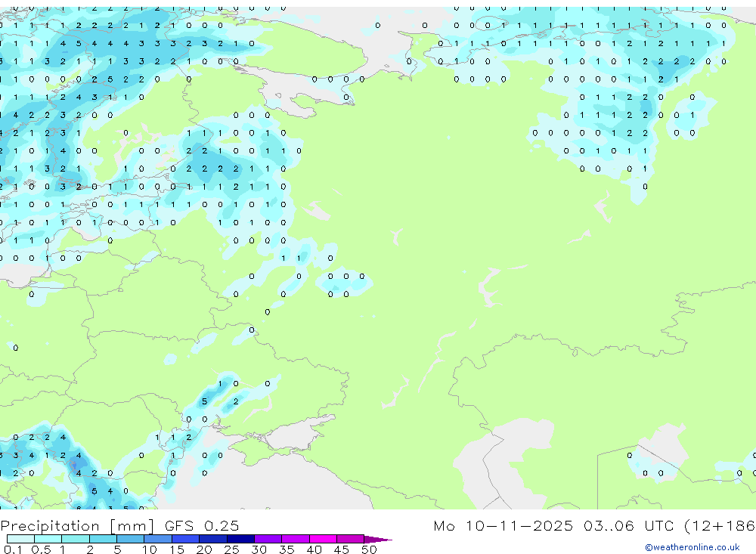Click the '20' legend scale label

(x=204, y=549)
